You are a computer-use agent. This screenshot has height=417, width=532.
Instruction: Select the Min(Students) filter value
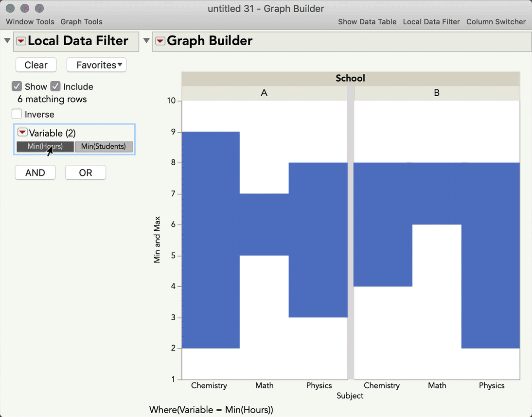[x=104, y=146]
